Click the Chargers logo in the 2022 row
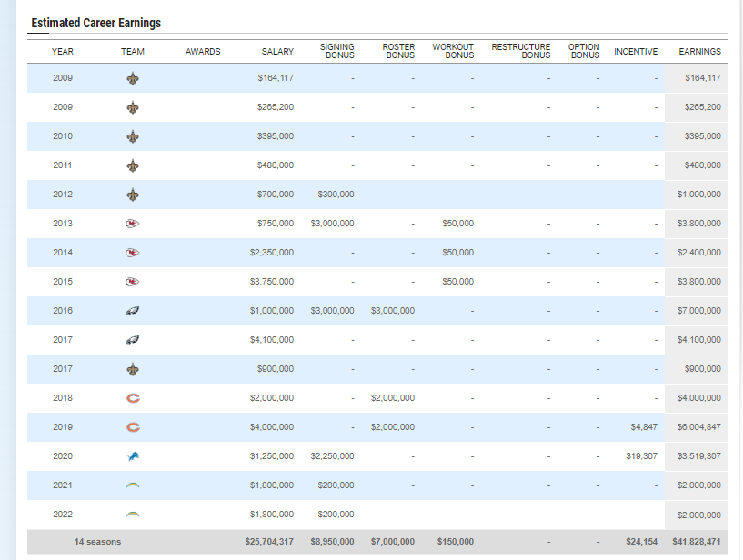Screen dimensions: 743x560 click(133, 515)
